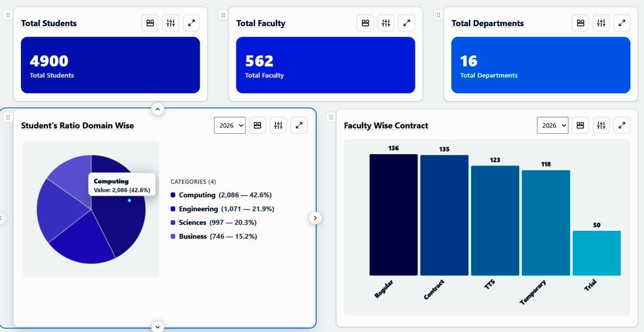Select the Temporary bar showing 118
Viewport: 644px width, 332px height.
[546, 223]
